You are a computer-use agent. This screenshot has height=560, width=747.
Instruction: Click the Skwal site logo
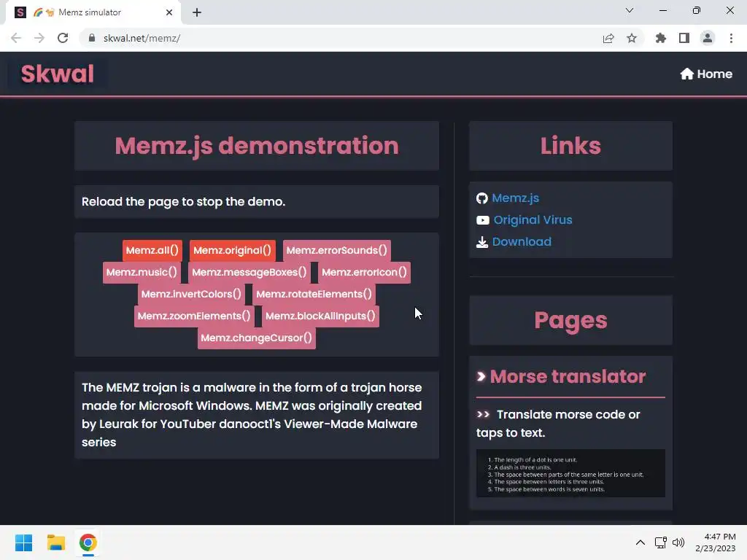(x=58, y=74)
